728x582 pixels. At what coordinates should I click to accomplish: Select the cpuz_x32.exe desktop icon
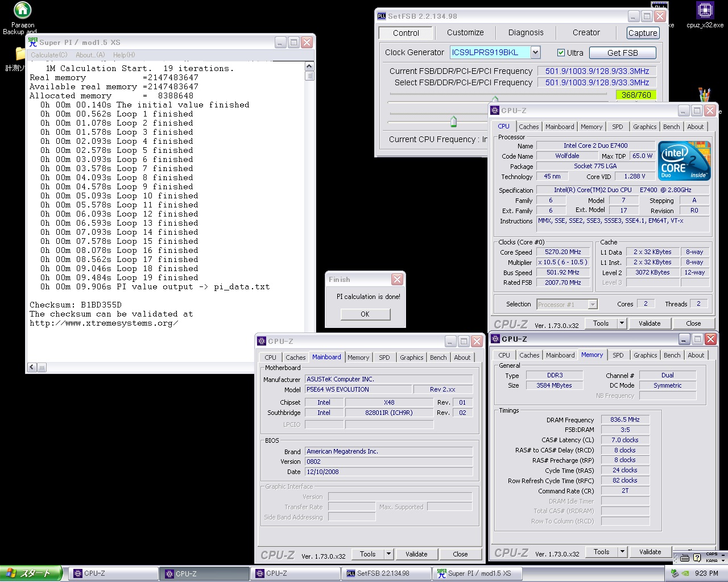pos(705,15)
